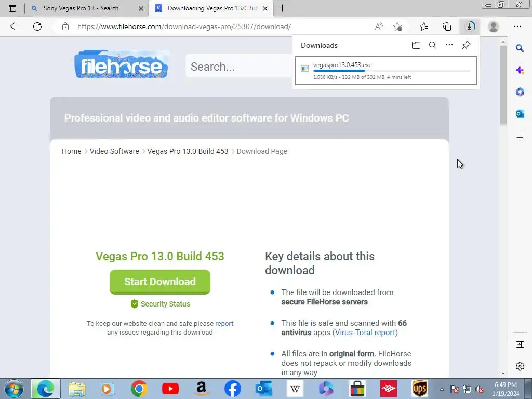Click the report link
The height and width of the screenshot is (399, 532).
coord(224,323)
